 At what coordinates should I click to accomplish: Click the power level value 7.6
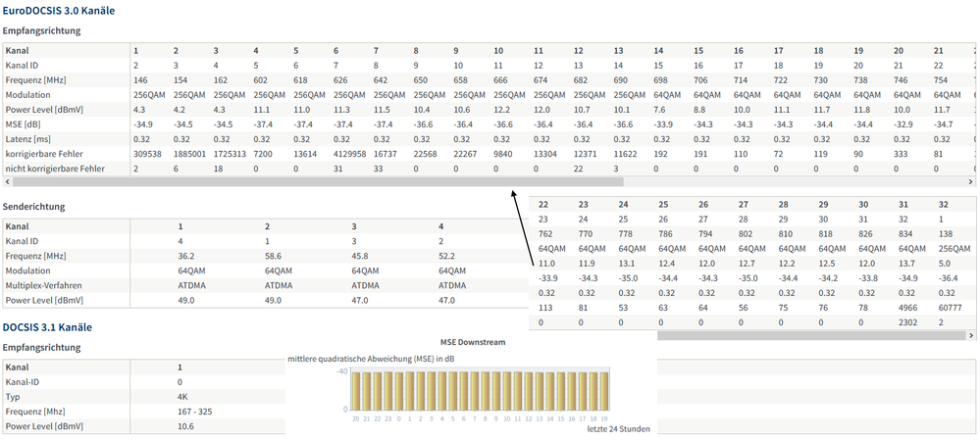[x=660, y=110]
